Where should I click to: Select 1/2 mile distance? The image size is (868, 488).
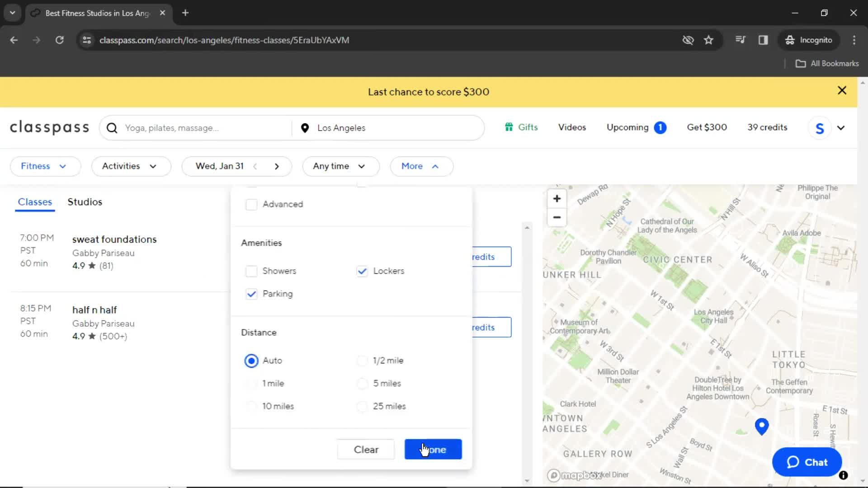[x=362, y=361]
